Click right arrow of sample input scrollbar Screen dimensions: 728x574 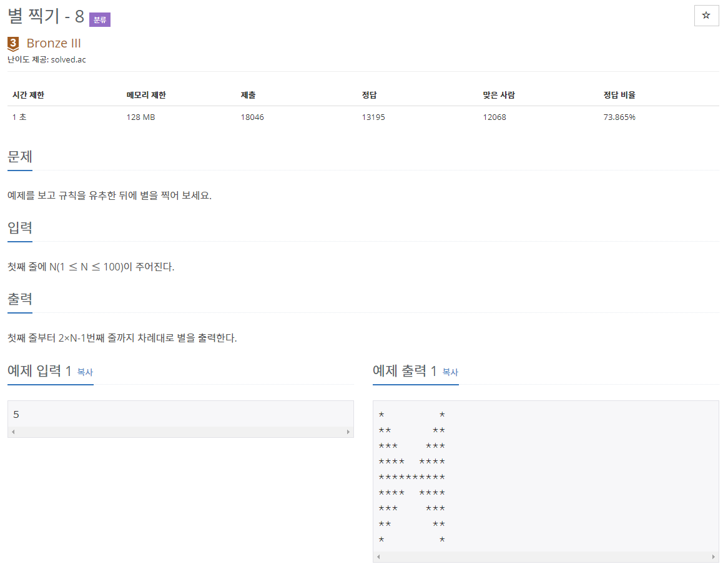348,432
